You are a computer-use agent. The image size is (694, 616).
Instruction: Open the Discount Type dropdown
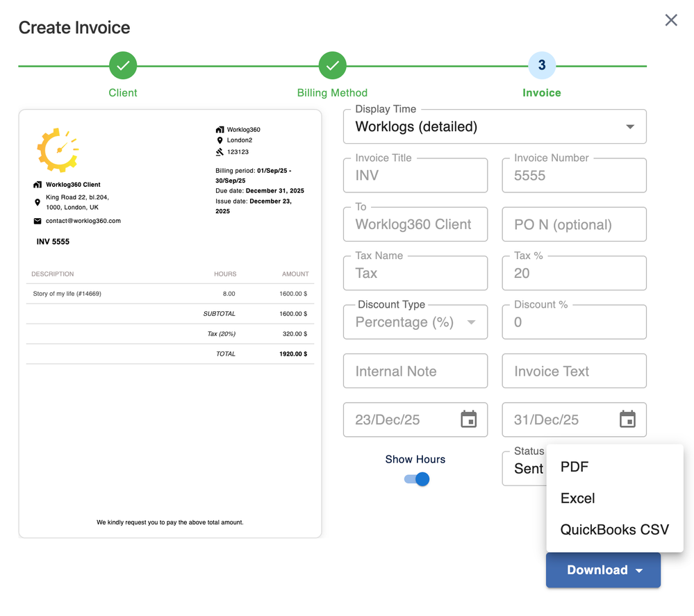[415, 322]
